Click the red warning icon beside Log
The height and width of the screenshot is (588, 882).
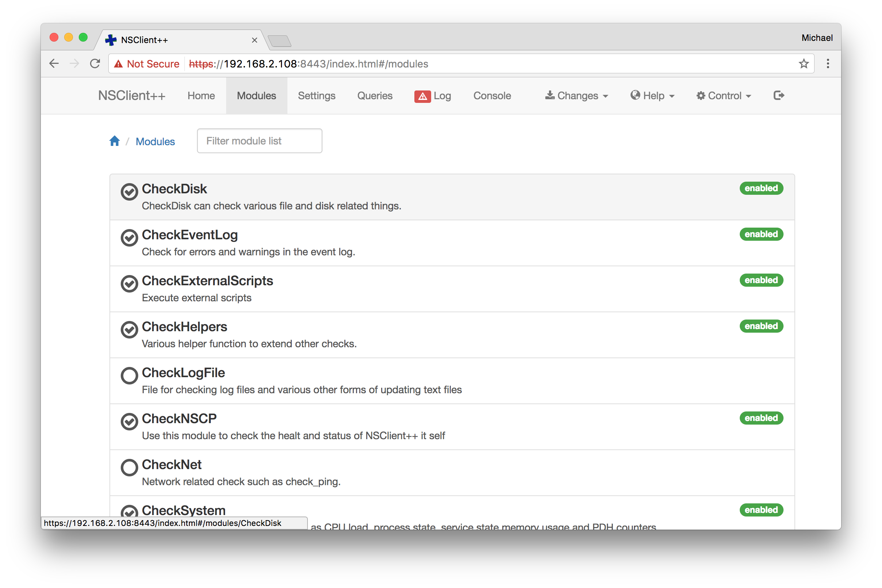pos(422,96)
